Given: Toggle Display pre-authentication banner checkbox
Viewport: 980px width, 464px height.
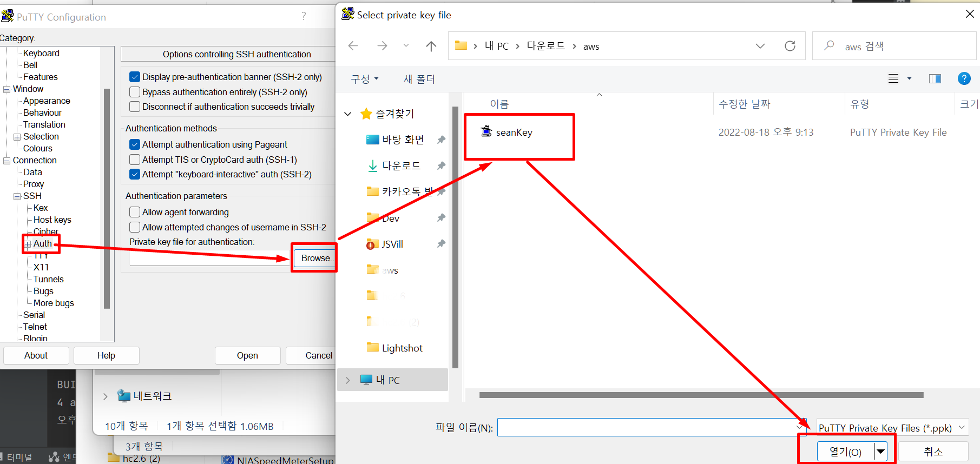Looking at the screenshot, I should pyautogui.click(x=135, y=77).
